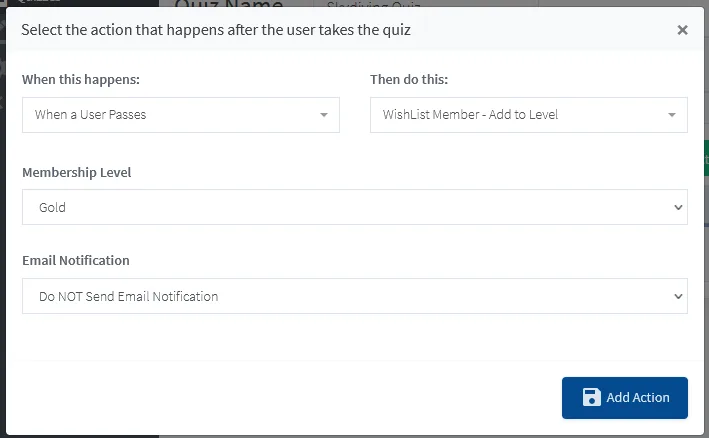Click the dialog title about quiz action
Viewport: 709px width, 438px height.
click(x=216, y=30)
